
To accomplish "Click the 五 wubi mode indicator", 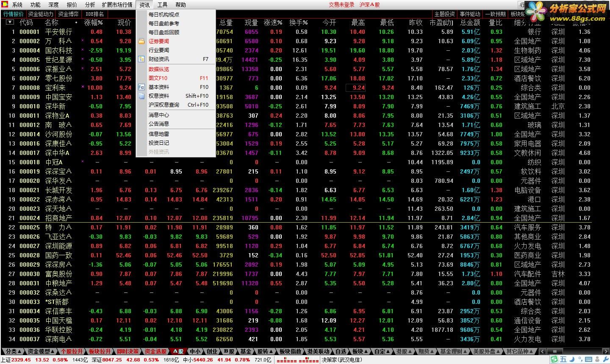I will pos(563,359).
